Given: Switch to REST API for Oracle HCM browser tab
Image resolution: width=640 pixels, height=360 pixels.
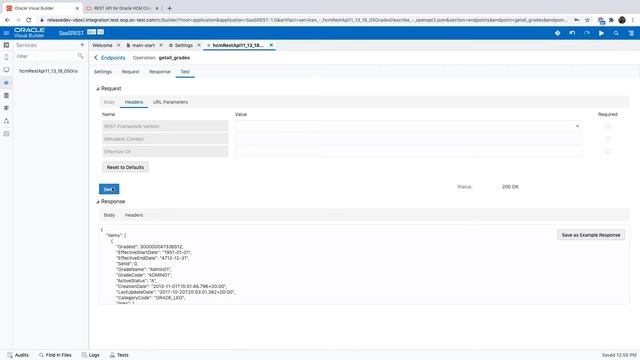Looking at the screenshot, I should click(x=122, y=8).
